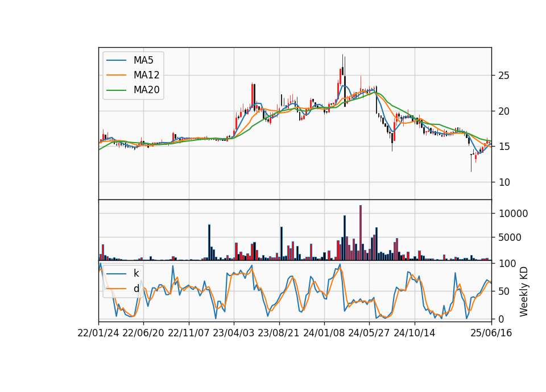Image resolution: width=546 pixels, height=392 pixels.
Task: Click the price axis value 25
Action: 504,76
